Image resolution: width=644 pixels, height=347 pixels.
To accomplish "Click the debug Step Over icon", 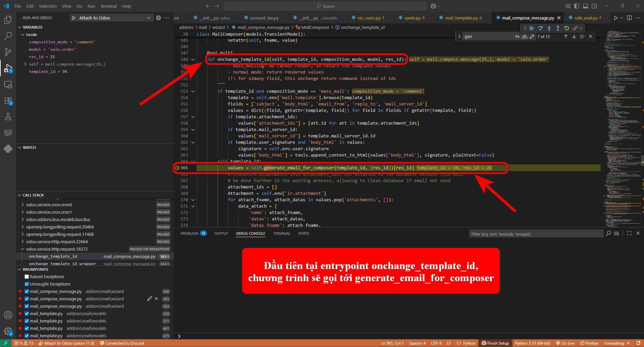I will click(540, 28).
